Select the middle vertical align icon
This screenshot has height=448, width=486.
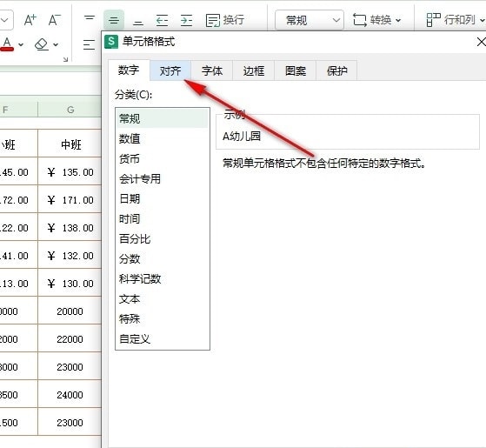(114, 21)
